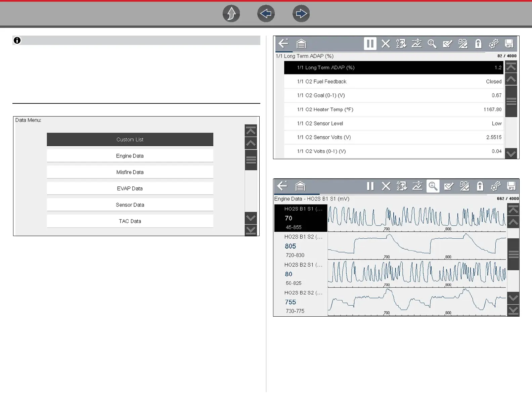Open custom data list checkmark icon in PID list screen

coord(447,44)
